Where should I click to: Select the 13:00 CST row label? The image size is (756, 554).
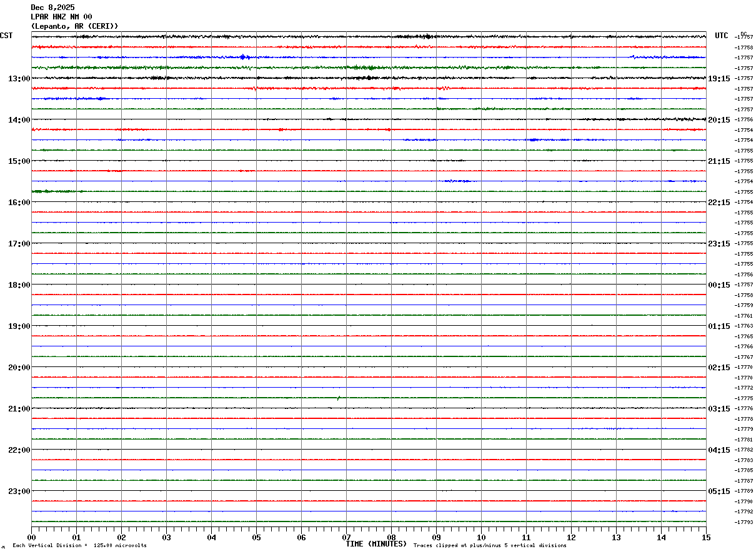click(19, 79)
